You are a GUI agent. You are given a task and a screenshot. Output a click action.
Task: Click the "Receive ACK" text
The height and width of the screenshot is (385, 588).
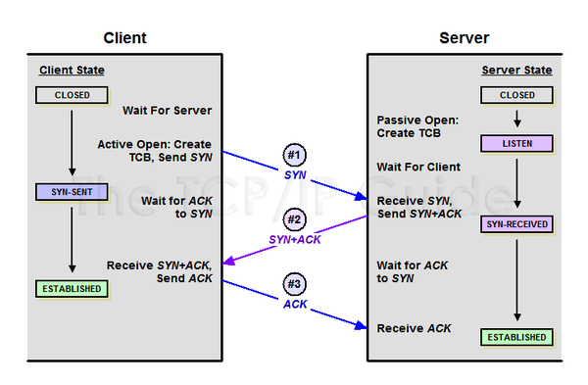[414, 328]
